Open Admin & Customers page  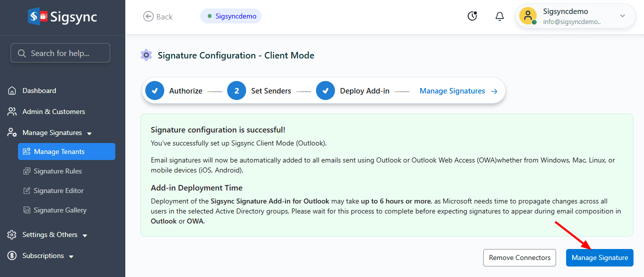(53, 111)
